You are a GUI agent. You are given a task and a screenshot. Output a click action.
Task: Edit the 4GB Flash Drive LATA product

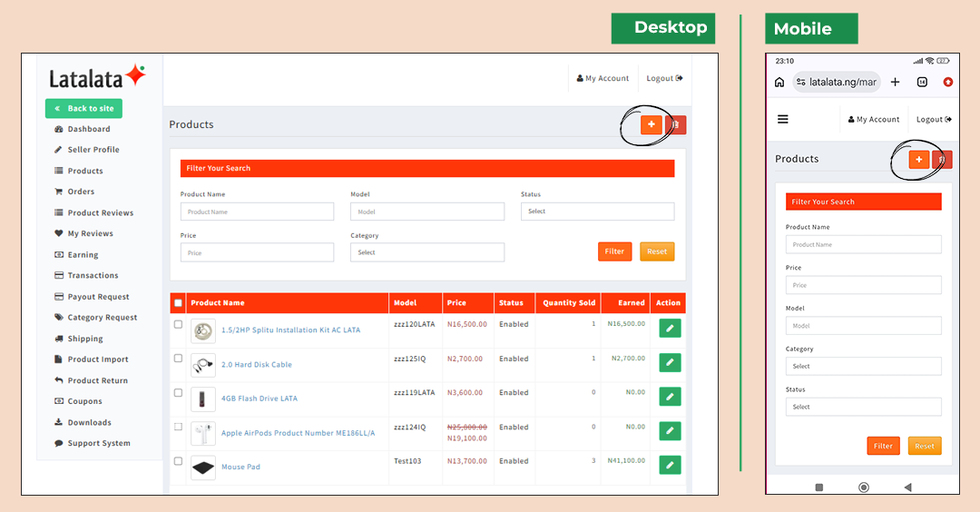click(x=670, y=397)
